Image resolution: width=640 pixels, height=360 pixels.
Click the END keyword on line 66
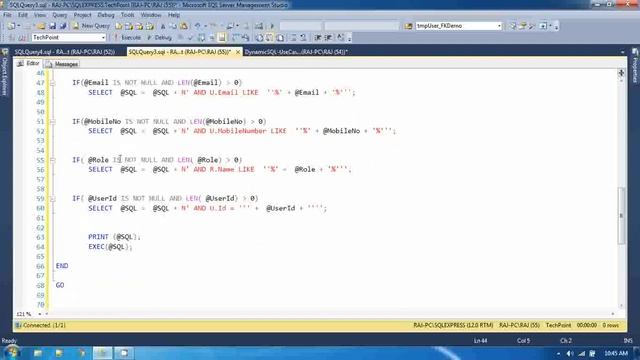coord(62,266)
